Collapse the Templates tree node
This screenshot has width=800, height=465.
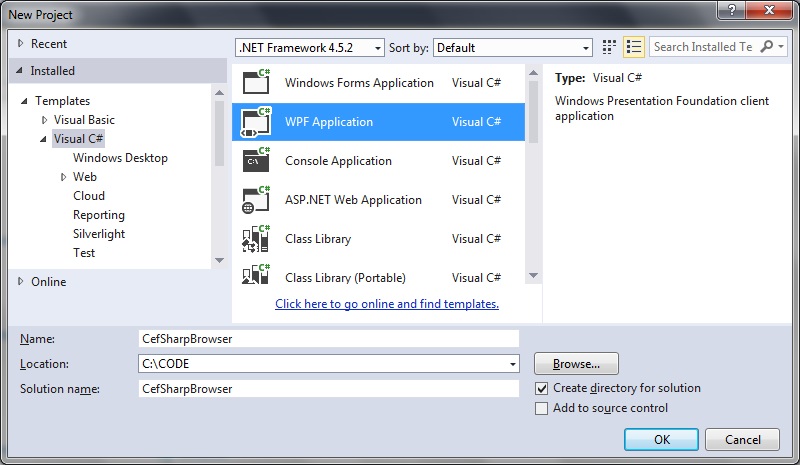point(24,101)
